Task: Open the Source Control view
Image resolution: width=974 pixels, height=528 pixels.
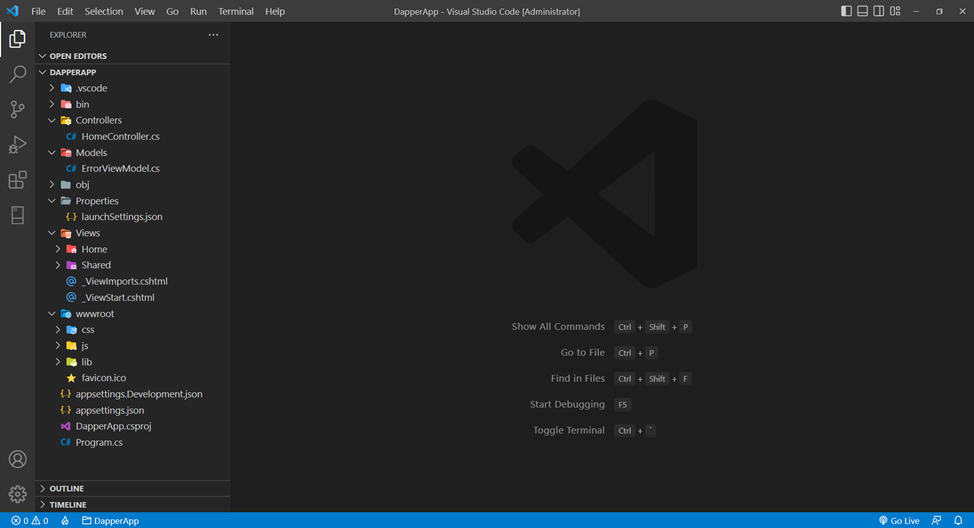Action: tap(17, 110)
